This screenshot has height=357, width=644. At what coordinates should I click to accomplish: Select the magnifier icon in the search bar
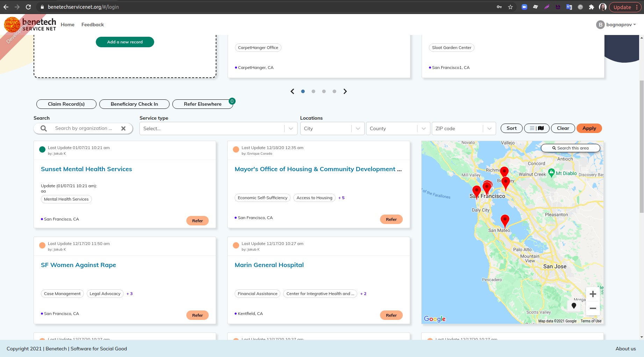43,128
